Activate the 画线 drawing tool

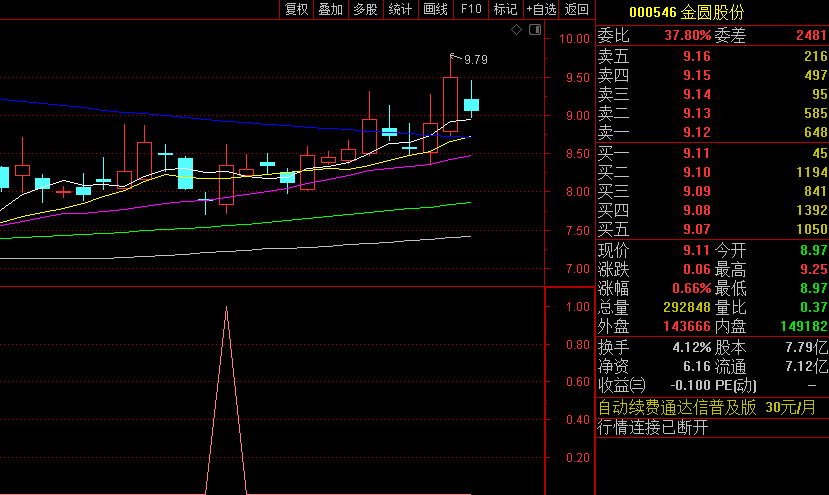436,10
